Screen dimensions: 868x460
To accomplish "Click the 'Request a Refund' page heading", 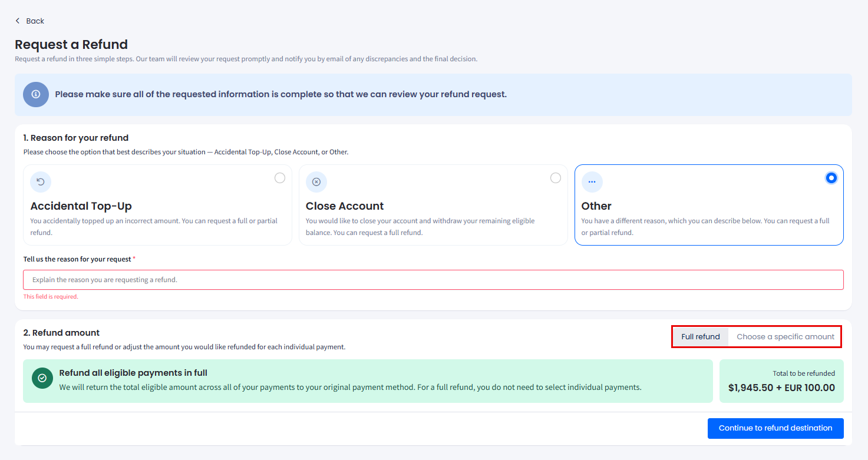I will coord(71,44).
